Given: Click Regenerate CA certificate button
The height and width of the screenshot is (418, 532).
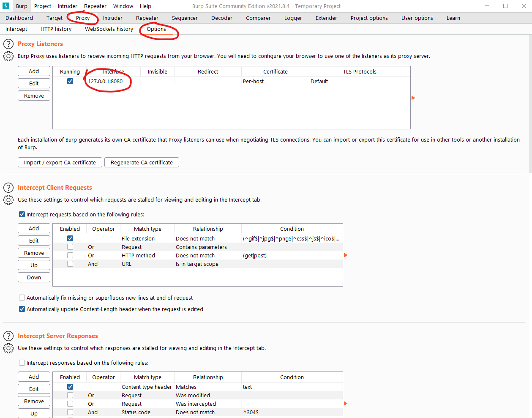Looking at the screenshot, I should 142,162.
